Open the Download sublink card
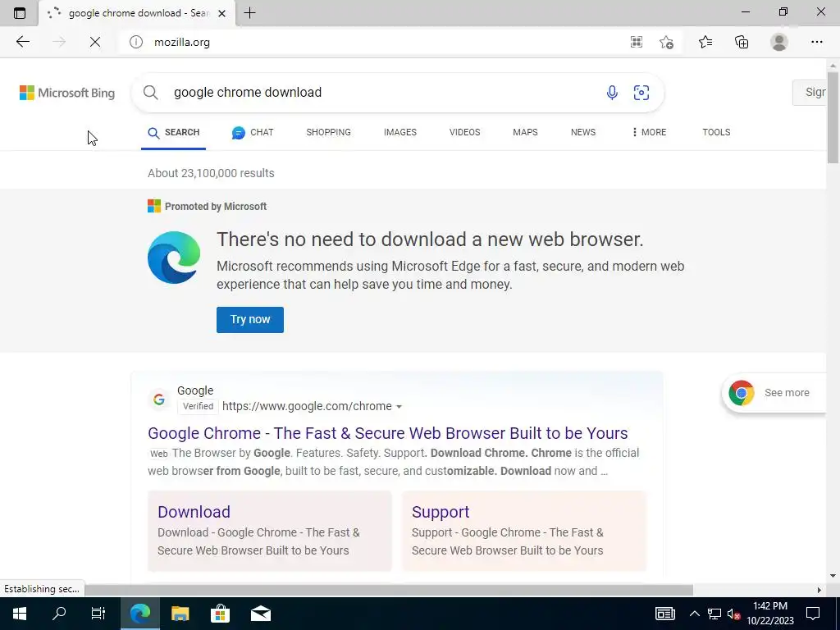This screenshot has height=630, width=840. tap(270, 531)
